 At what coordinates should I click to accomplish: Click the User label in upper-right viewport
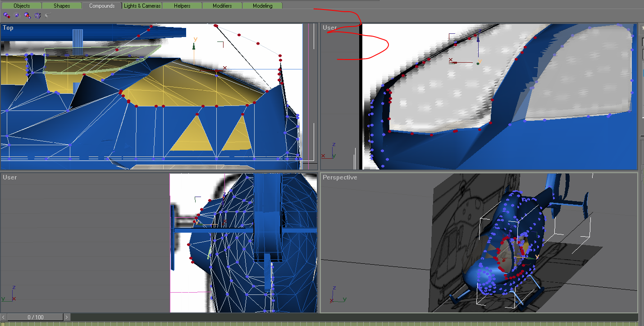[x=329, y=28]
